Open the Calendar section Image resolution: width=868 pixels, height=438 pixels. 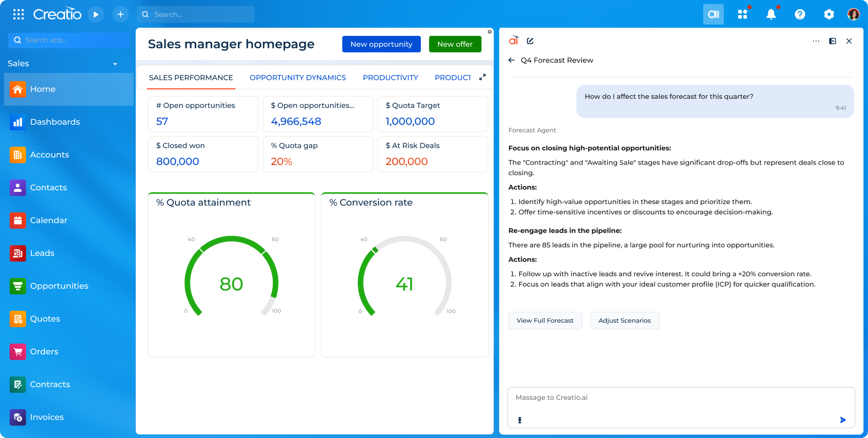coord(49,220)
